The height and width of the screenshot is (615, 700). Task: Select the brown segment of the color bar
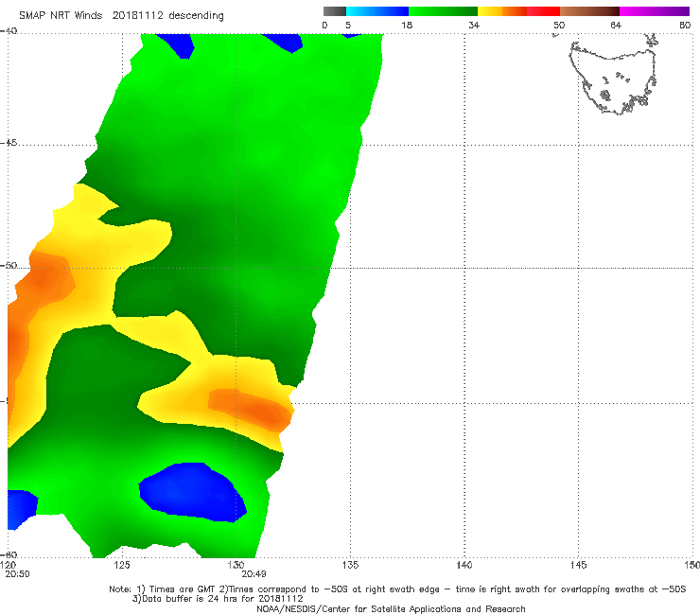coord(589,11)
